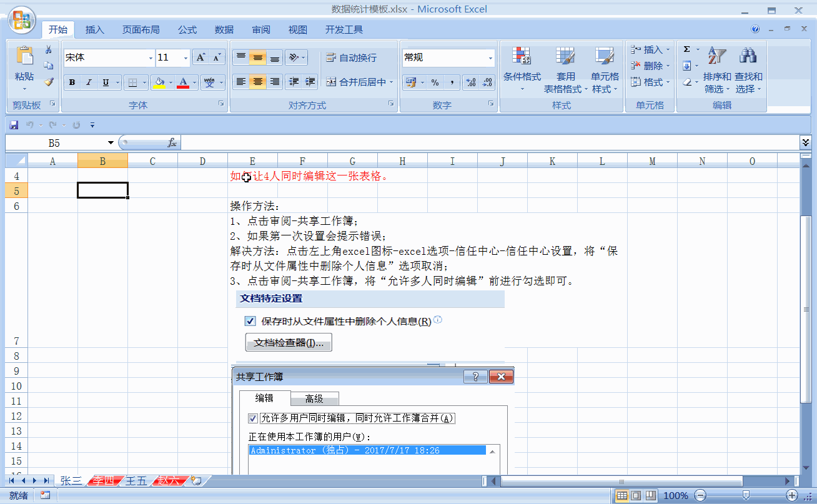Toggle Bold formatting
Screen dimensions: 817x504
pos(72,82)
